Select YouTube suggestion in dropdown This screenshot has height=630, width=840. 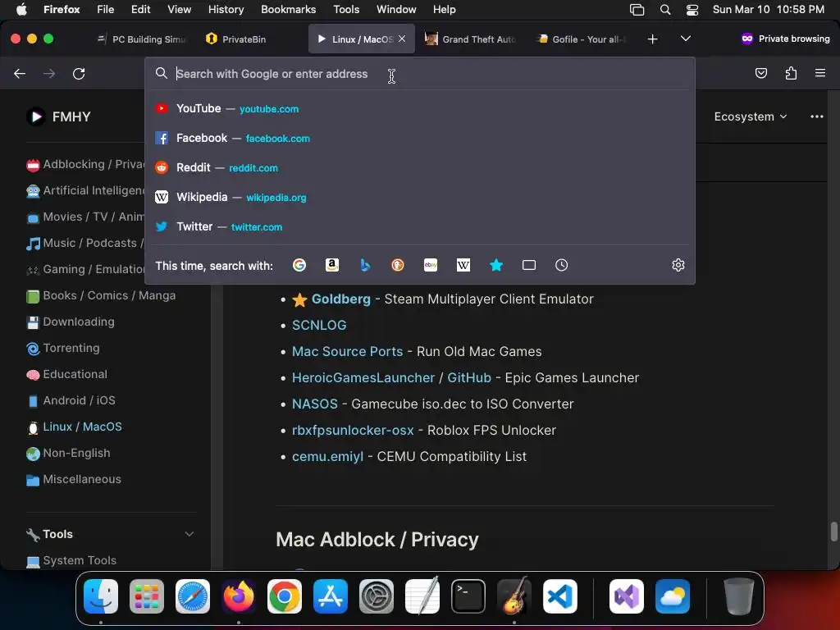click(x=420, y=109)
